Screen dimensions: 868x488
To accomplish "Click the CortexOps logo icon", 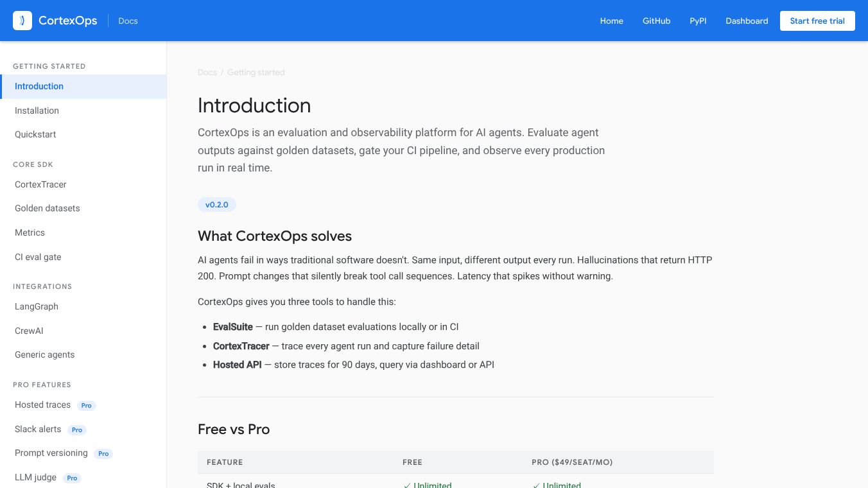I will tap(22, 21).
